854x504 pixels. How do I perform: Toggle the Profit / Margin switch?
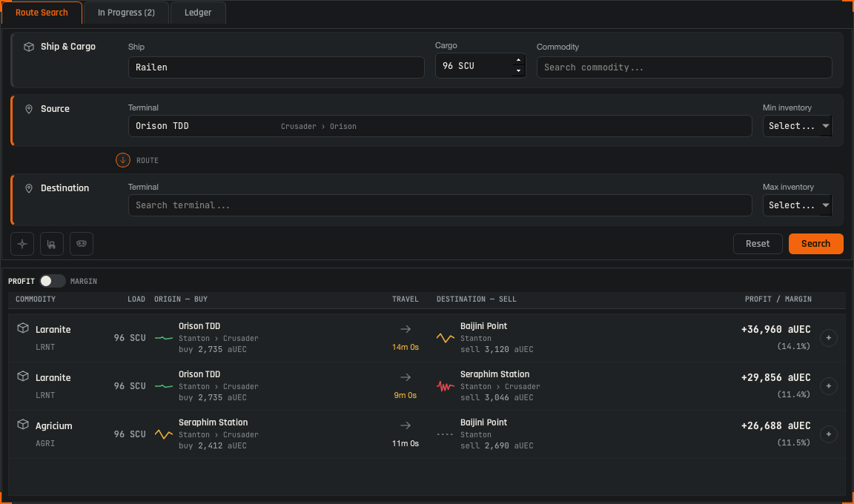(x=53, y=281)
